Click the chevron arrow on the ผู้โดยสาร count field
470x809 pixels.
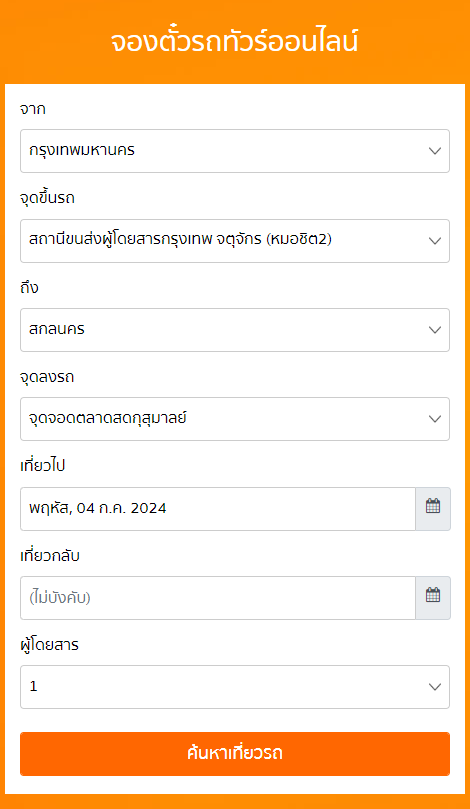point(435,687)
